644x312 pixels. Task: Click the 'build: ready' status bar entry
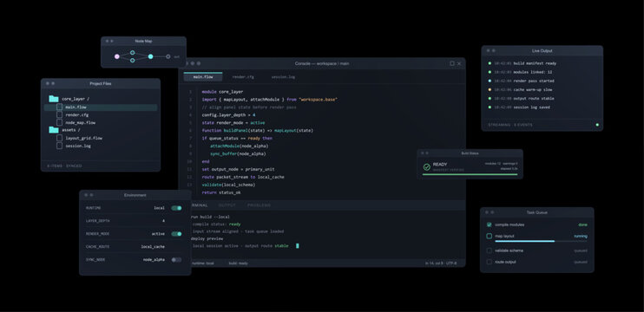coord(238,263)
